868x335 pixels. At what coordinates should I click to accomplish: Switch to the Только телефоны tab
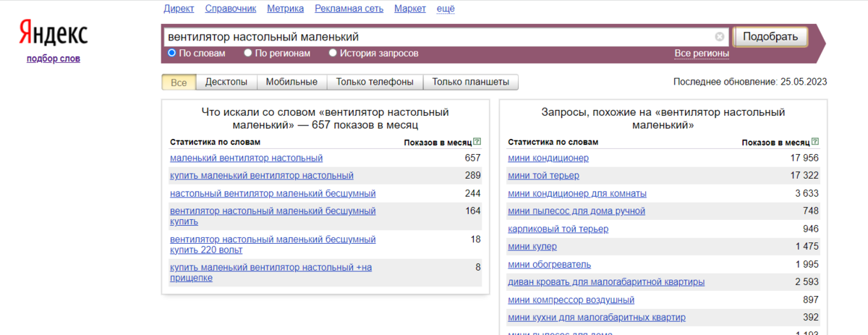coord(375,82)
